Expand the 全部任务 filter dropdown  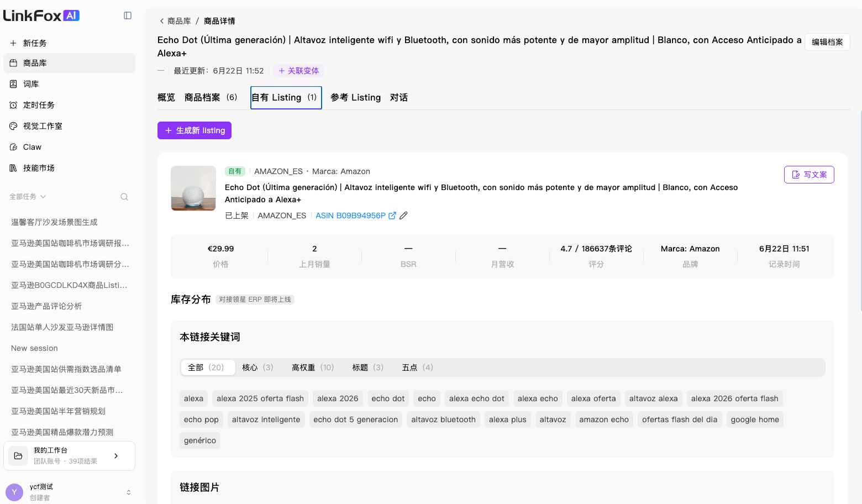click(x=28, y=197)
